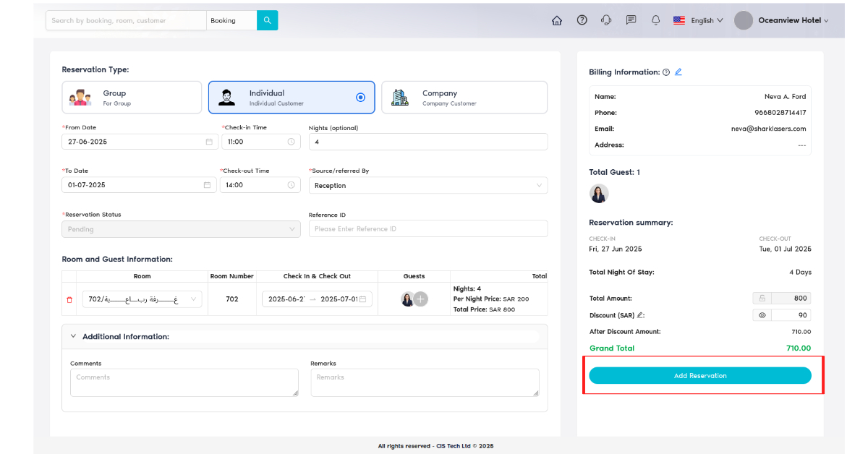Click the Reference ID input field
The width and height of the screenshot is (868, 454).
click(427, 229)
